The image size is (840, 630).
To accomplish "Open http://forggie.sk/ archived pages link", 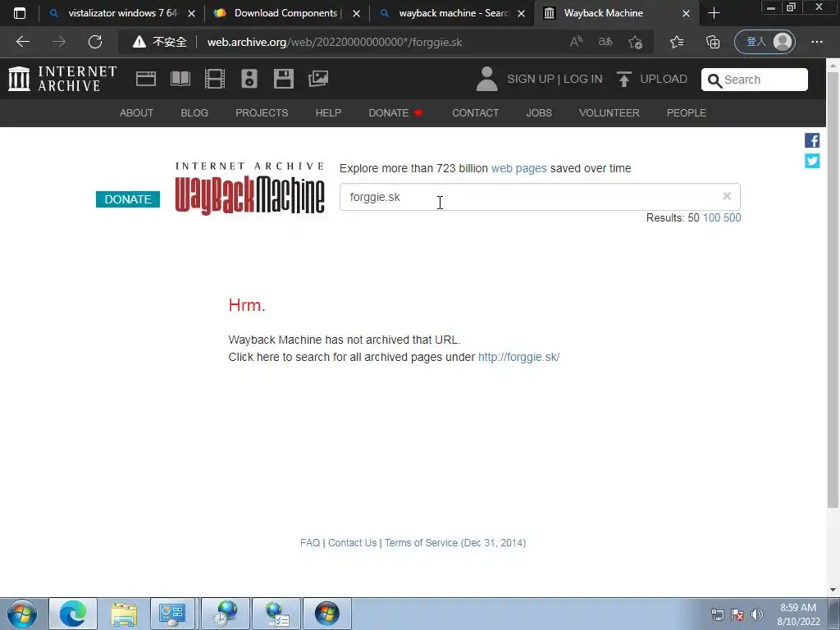I will [x=519, y=357].
